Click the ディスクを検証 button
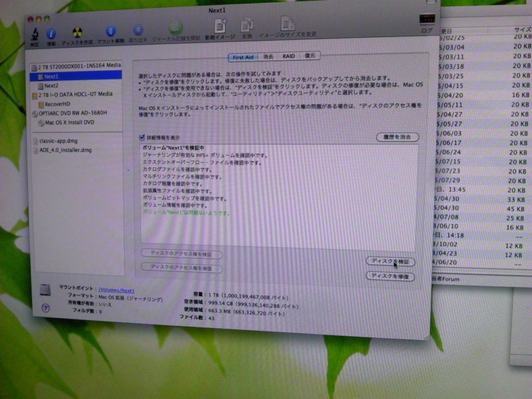This screenshot has height=399, width=532. click(390, 261)
